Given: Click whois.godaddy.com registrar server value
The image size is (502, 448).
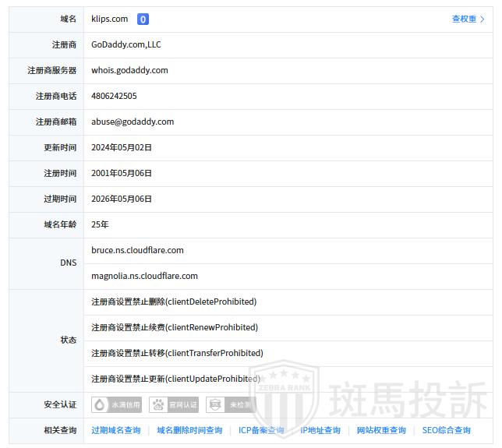Looking at the screenshot, I should [x=129, y=71].
